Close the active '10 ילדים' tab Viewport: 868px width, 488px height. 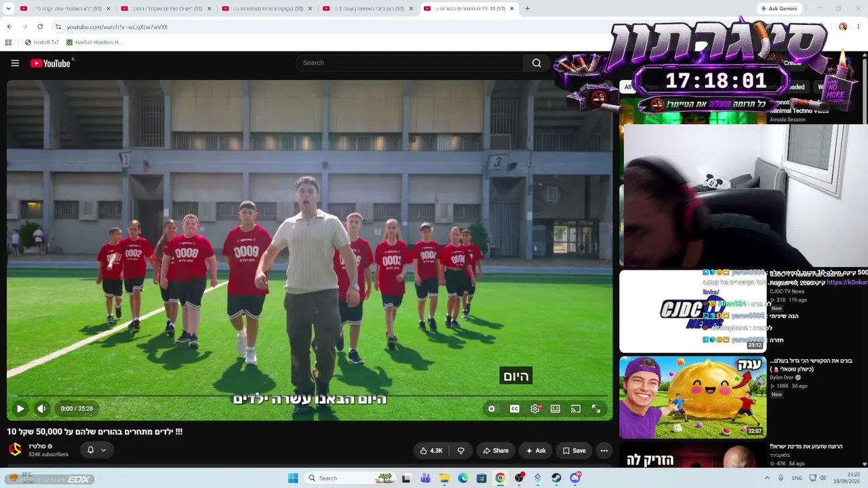(x=512, y=9)
